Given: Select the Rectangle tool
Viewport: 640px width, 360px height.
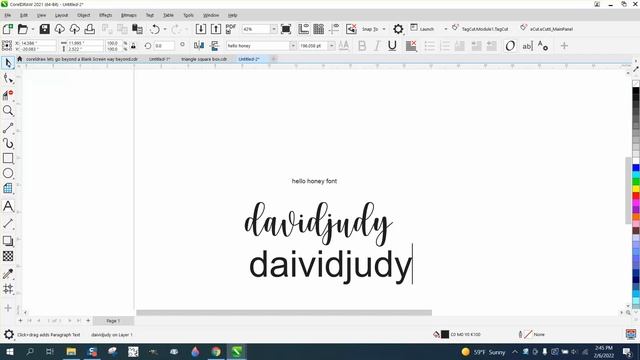Looking at the screenshot, I should (x=8, y=158).
